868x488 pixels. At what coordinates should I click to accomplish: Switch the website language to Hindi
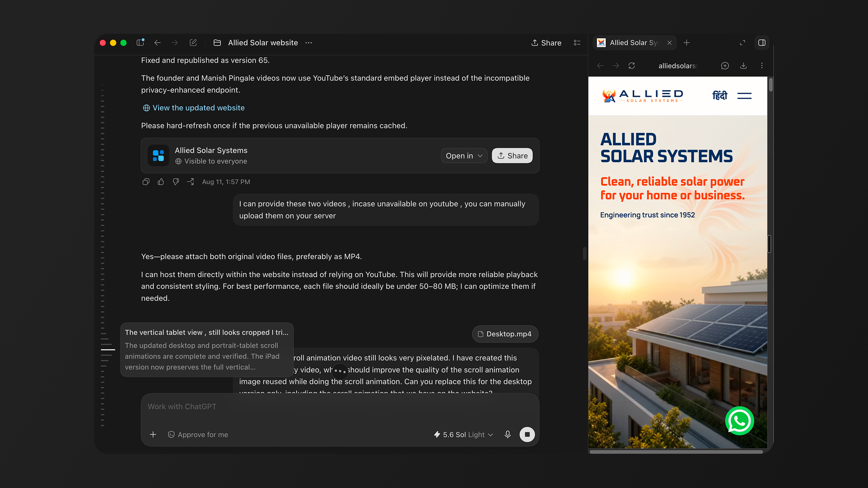pyautogui.click(x=720, y=96)
